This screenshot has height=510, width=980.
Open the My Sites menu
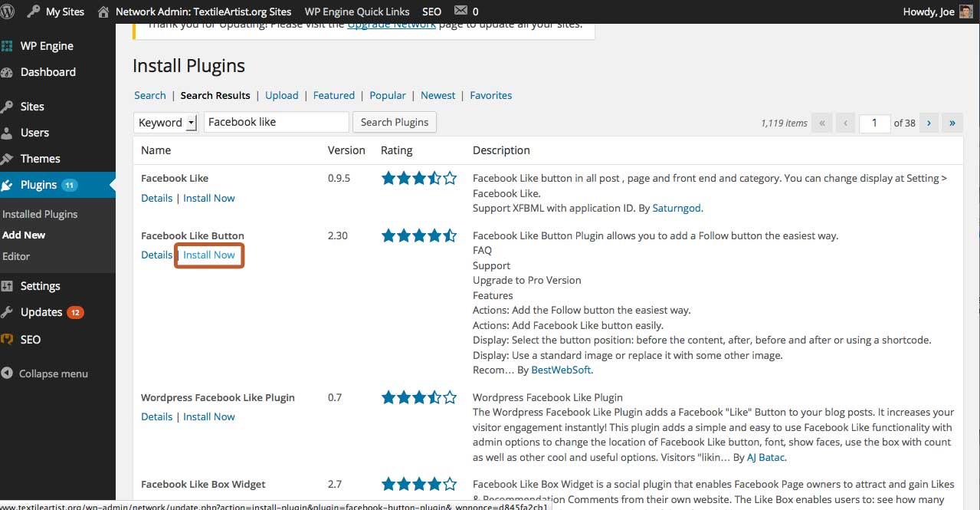pos(56,12)
